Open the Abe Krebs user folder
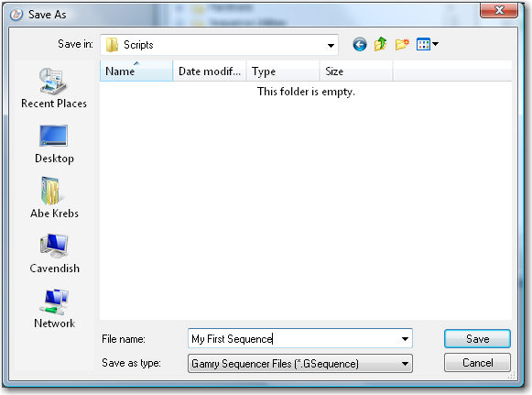Screen dimensions: 532x395 point(54,198)
